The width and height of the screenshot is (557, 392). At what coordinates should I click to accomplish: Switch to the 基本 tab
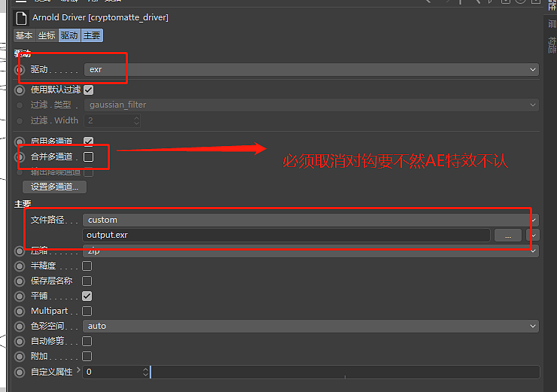click(24, 35)
